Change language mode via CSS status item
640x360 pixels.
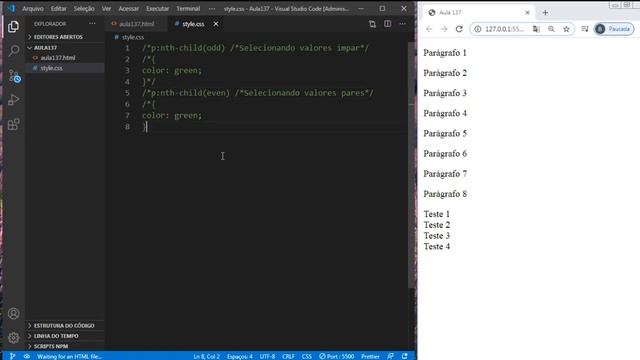307,356
